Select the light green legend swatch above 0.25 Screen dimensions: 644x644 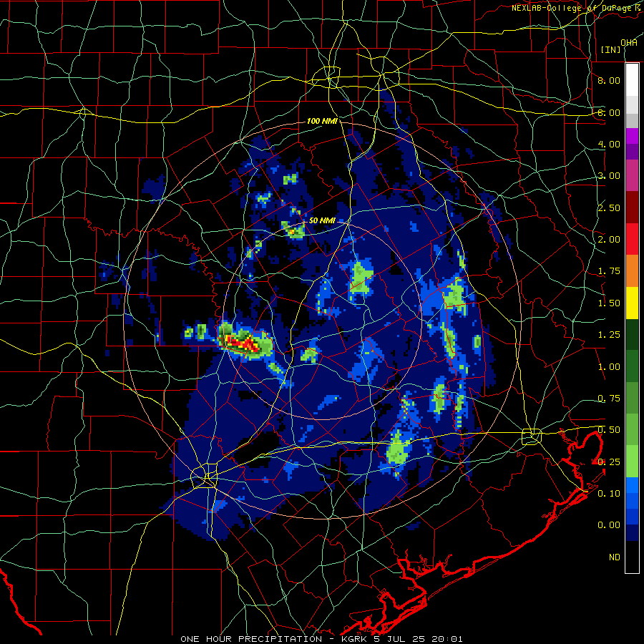[x=632, y=462]
